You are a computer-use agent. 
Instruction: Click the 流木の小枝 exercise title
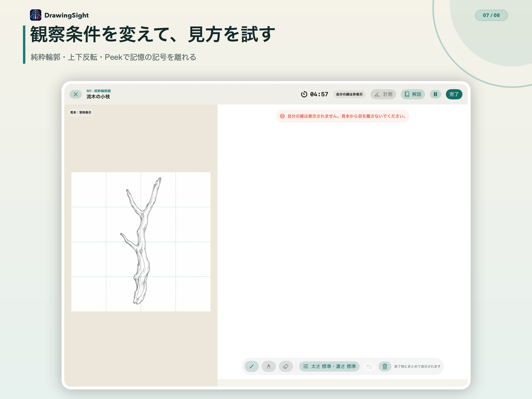[x=98, y=97]
